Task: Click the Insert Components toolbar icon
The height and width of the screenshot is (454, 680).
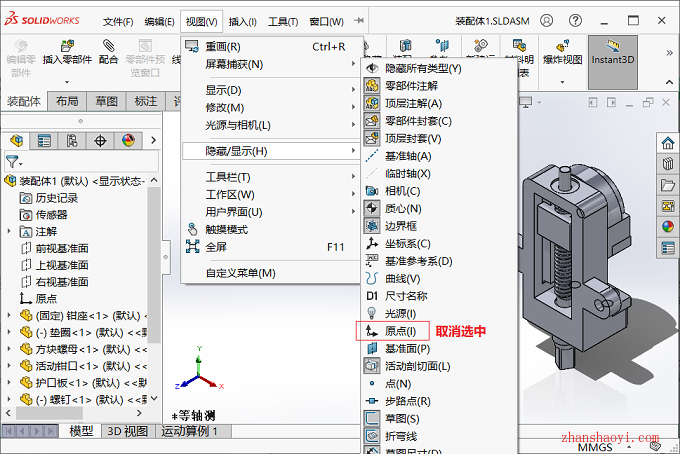Action: pyautogui.click(x=65, y=52)
